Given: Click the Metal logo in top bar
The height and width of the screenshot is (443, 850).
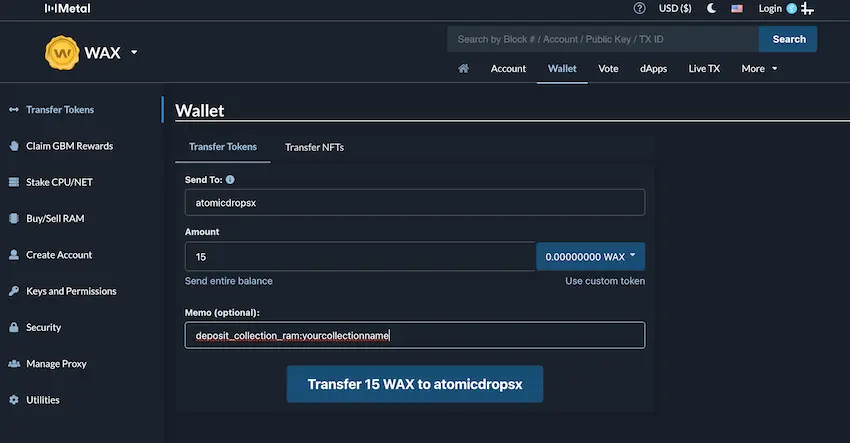Looking at the screenshot, I should point(68,8).
